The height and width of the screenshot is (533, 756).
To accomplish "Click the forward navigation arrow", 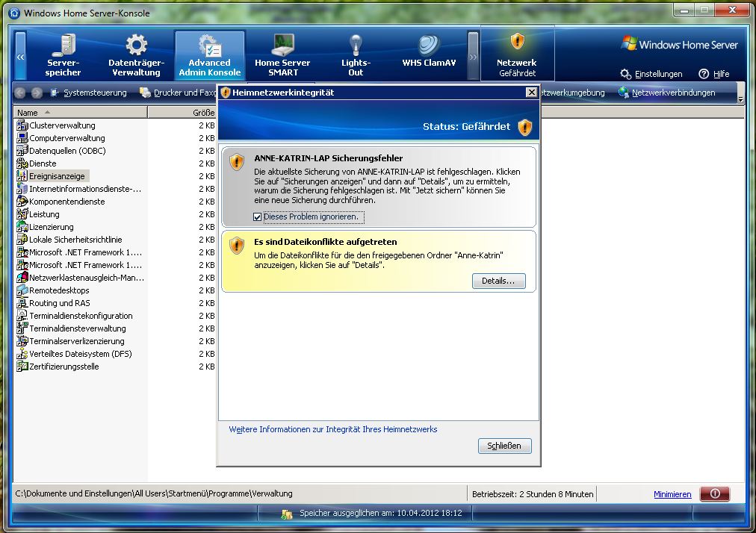I will click(x=37, y=93).
